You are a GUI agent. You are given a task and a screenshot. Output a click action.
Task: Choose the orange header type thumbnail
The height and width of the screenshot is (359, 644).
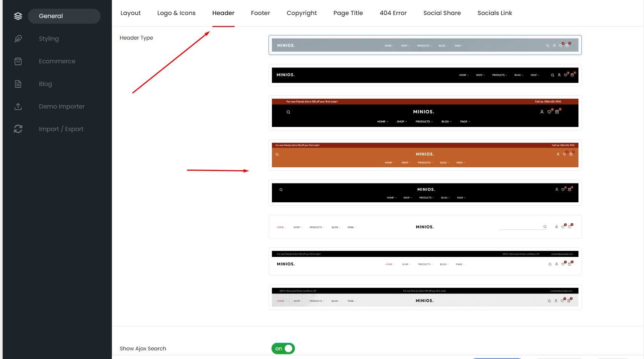[425, 155]
